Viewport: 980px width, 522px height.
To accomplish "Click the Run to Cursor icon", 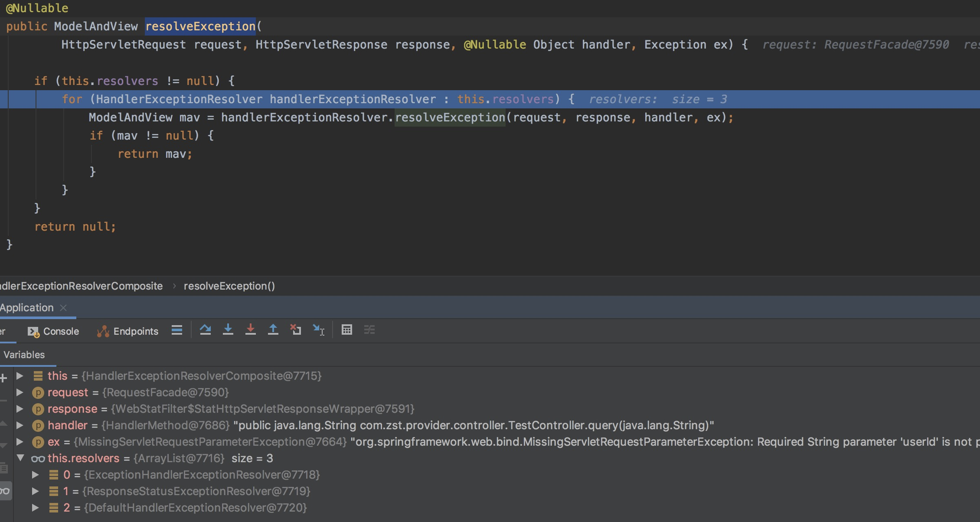I will point(319,330).
